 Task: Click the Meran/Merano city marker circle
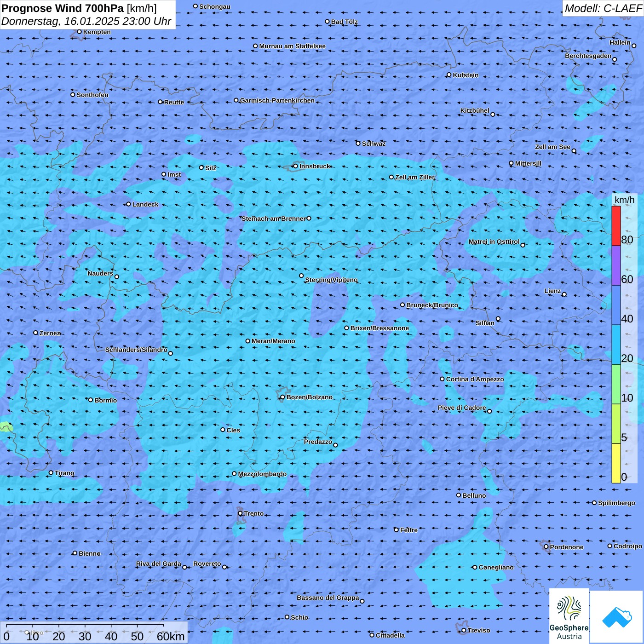coord(248,341)
